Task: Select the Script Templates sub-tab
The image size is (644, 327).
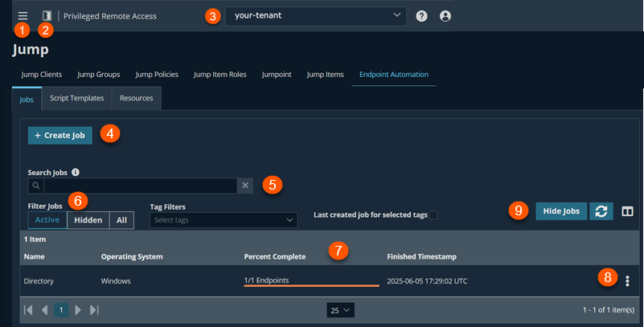Action: 77,98
